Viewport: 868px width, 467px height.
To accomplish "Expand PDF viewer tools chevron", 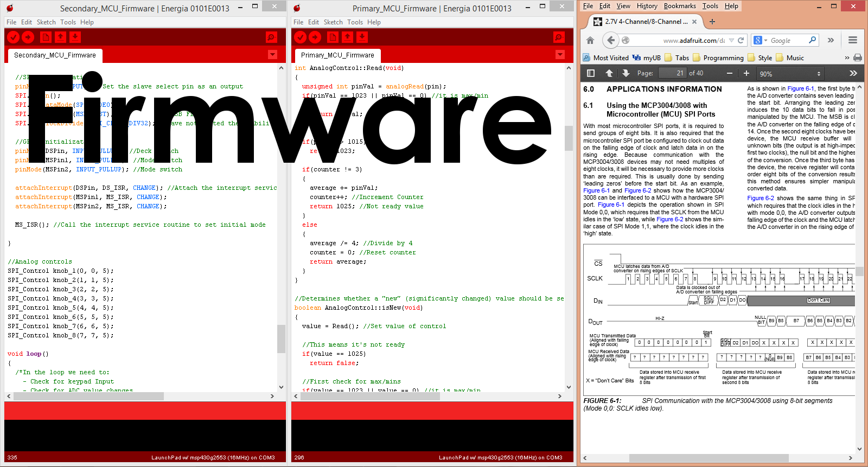I will [853, 73].
